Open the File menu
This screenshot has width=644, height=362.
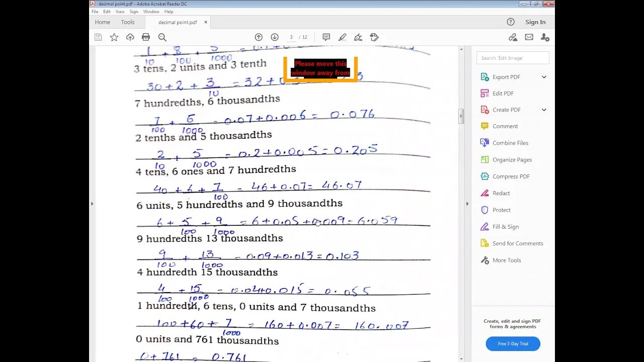click(x=95, y=12)
